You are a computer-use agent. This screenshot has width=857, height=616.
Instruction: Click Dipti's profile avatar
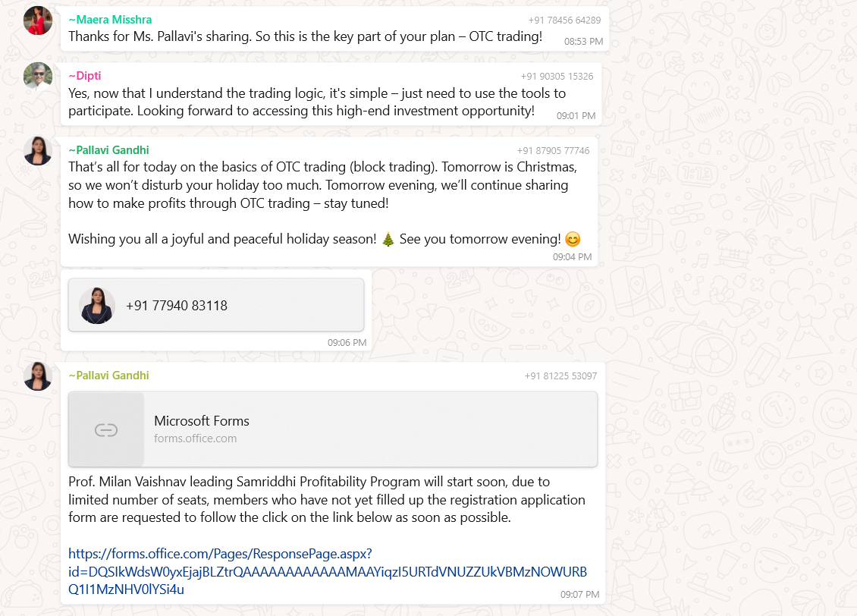pyautogui.click(x=38, y=76)
